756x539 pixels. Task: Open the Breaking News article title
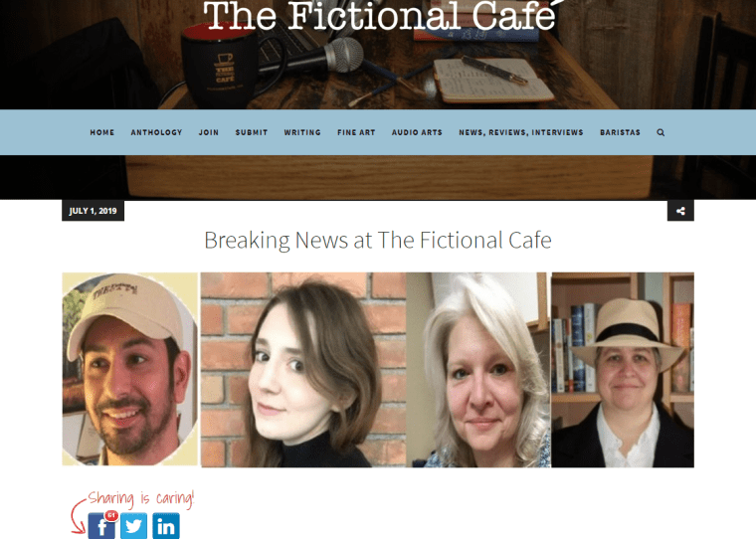click(x=378, y=240)
